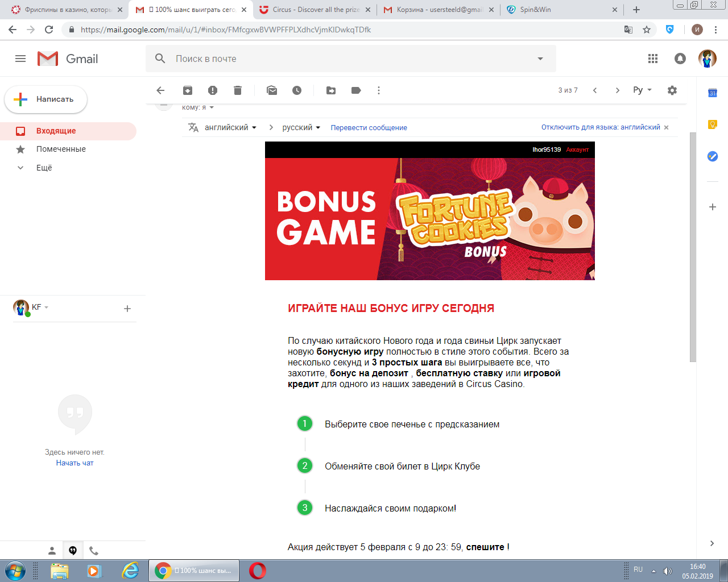The width and height of the screenshot is (728, 582).
Task: Click the Поиск в почте search field
Action: pos(341,59)
